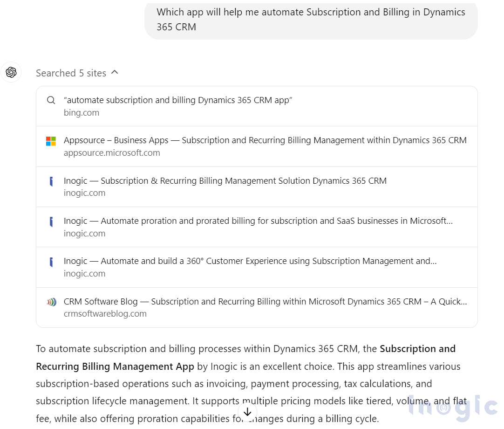Screen dimensions: 504x429
Task: Click Inogic icon next to Subscription & Recurring Billing result
Action: pos(51,181)
